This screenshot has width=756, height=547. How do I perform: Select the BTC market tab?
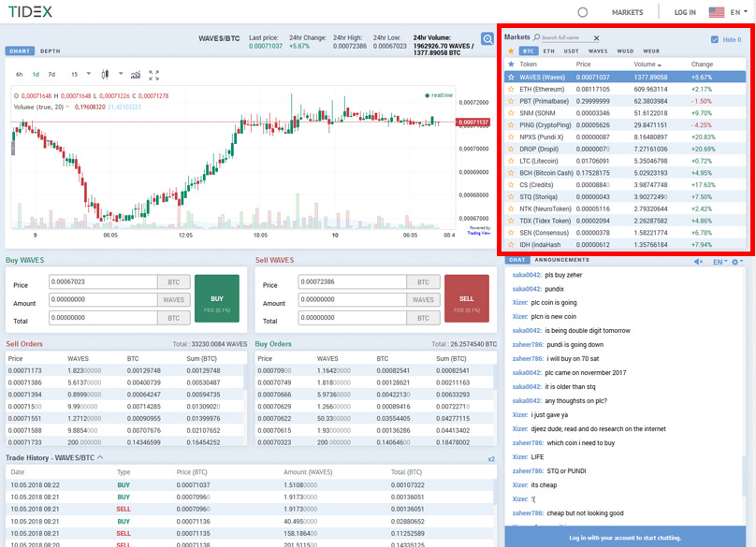click(x=529, y=51)
